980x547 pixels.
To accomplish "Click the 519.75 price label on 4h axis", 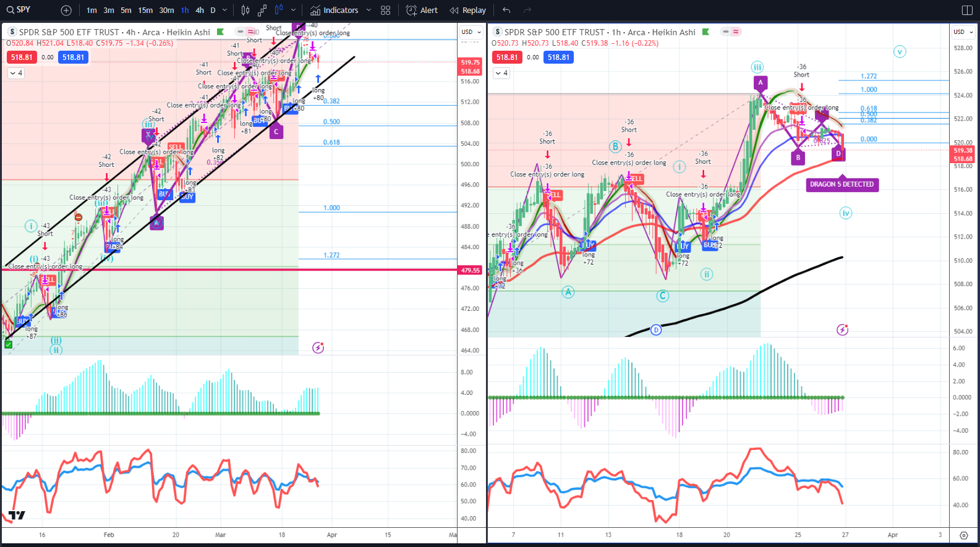I will 470,62.
